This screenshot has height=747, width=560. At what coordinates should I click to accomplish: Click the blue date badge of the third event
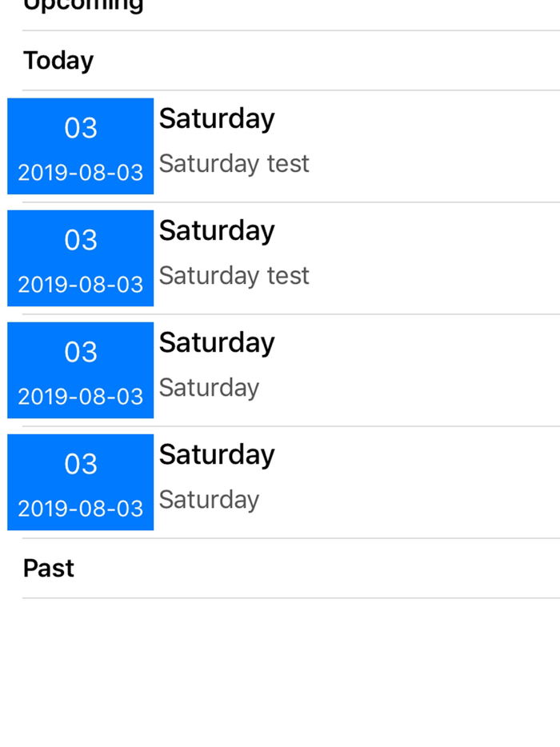point(80,370)
